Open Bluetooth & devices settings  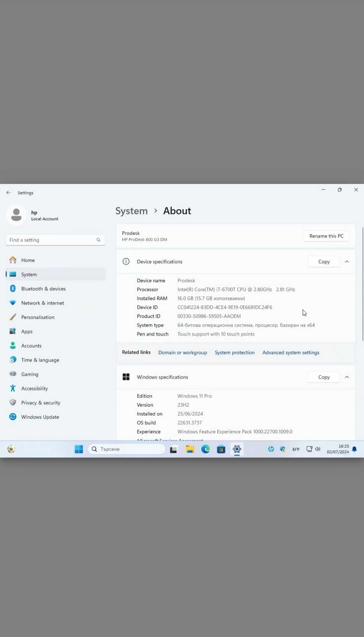pos(56,289)
